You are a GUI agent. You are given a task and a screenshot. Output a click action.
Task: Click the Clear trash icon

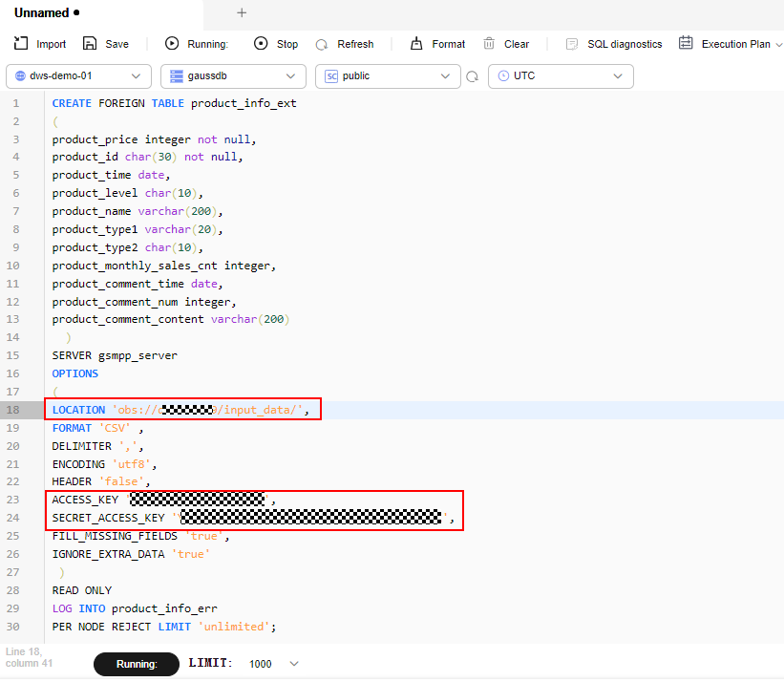click(489, 44)
